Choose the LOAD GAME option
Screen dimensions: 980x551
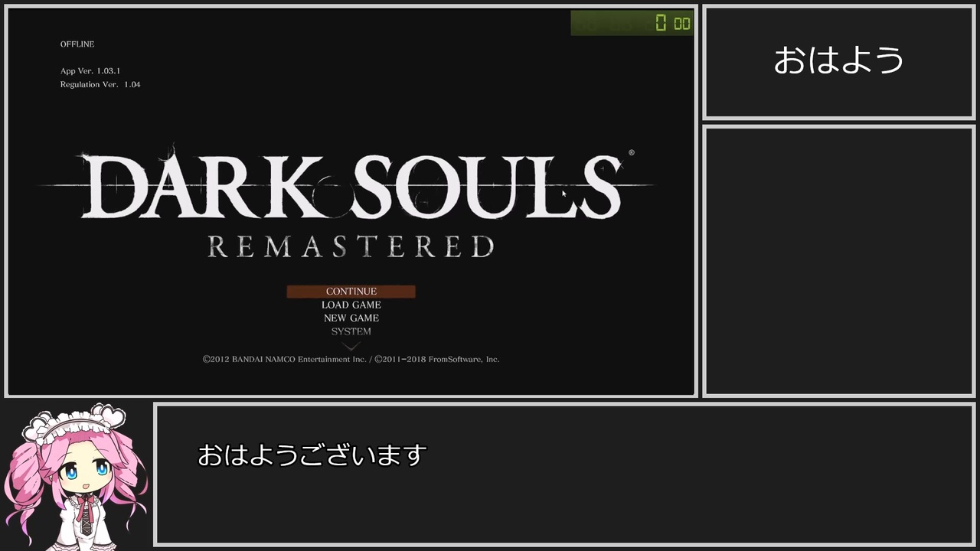coord(351,305)
